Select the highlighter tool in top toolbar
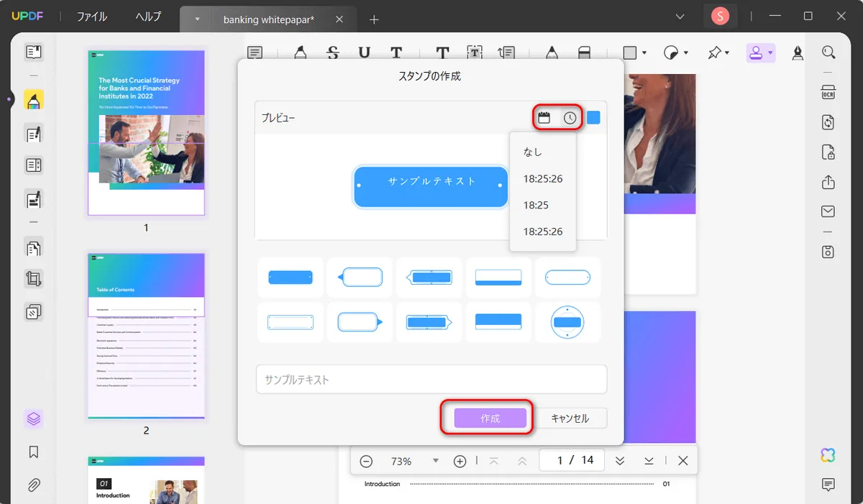This screenshot has height=504, width=863. [300, 52]
